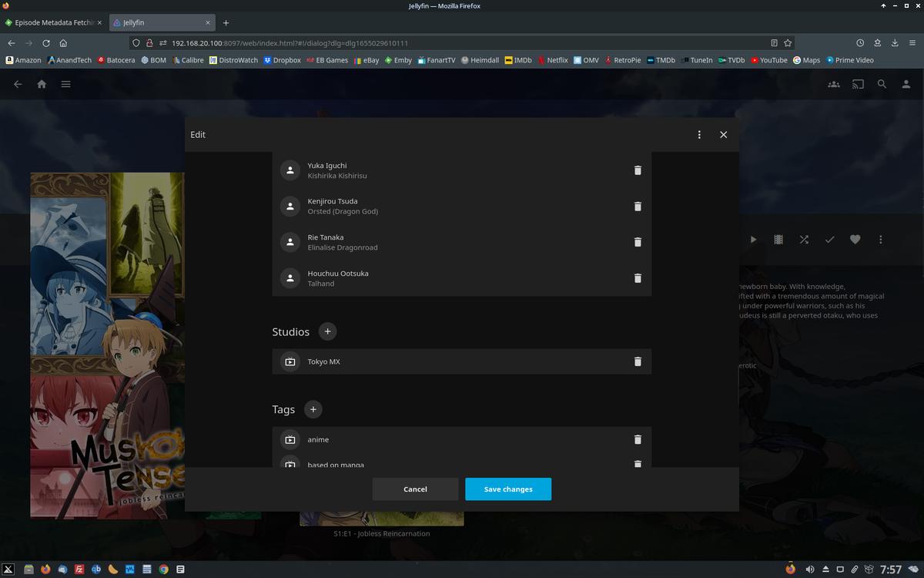This screenshot has width=924, height=578.
Task: Open Firefox application menu
Action: click(x=913, y=43)
